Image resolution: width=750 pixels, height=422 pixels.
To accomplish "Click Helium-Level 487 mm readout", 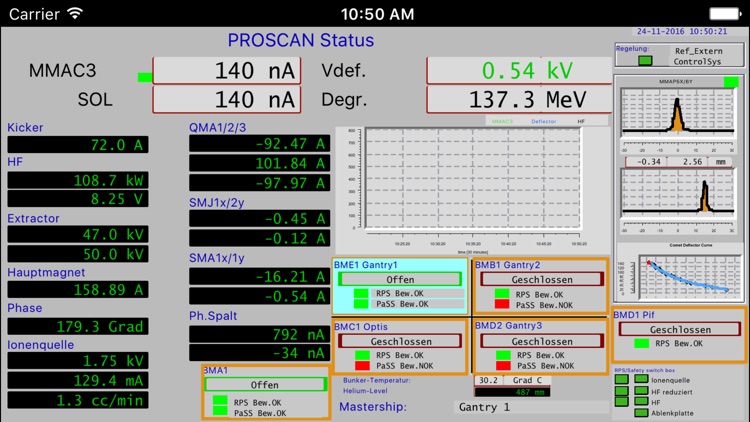I will click(x=512, y=392).
